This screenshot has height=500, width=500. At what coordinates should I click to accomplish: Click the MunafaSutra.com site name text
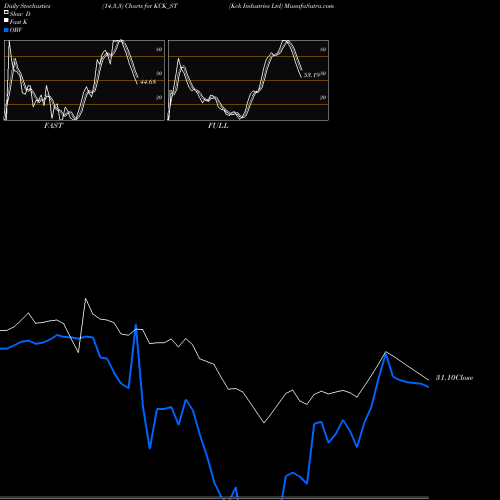(309, 6)
